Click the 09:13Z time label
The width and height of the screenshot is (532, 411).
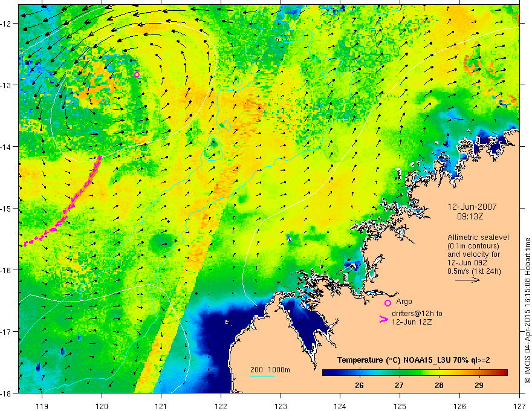pyautogui.click(x=470, y=216)
